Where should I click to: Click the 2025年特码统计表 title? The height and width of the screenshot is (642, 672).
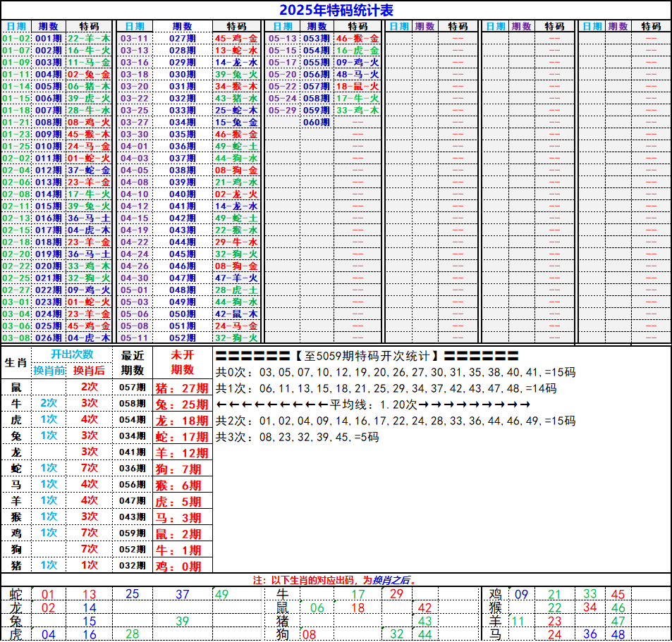tap(336, 10)
